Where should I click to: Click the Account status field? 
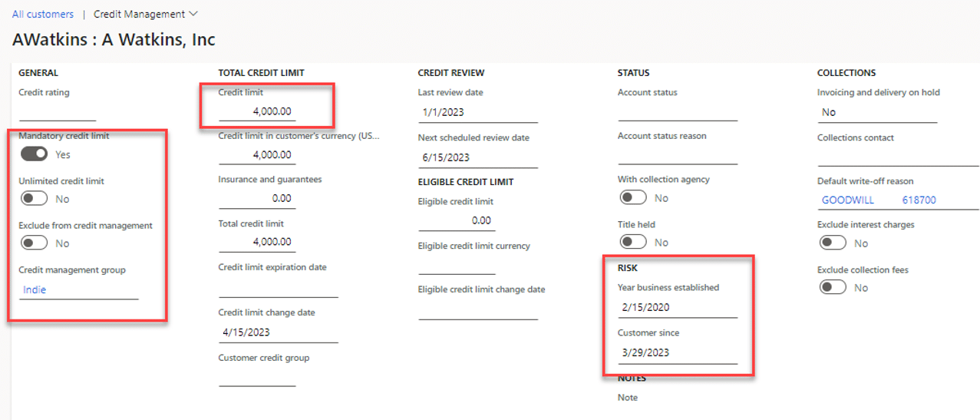coord(677,112)
